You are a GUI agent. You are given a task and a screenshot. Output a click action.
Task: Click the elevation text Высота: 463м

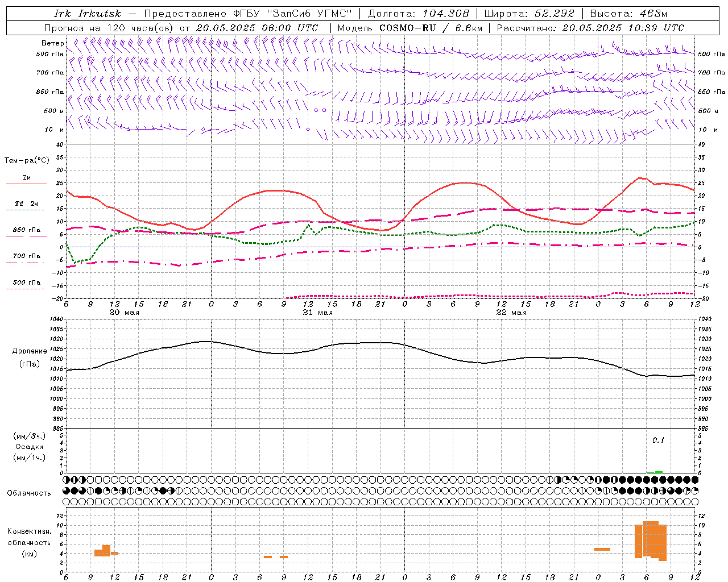coord(628,14)
